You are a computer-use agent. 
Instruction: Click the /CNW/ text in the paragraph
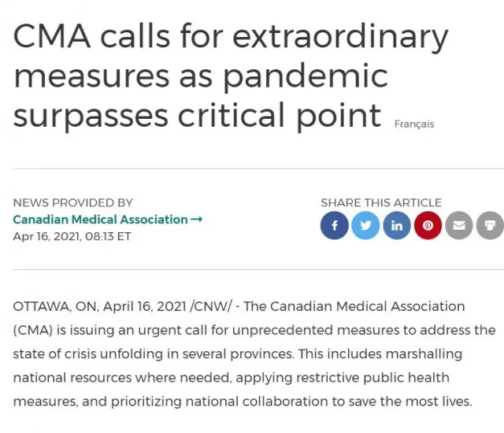pyautogui.click(x=210, y=306)
